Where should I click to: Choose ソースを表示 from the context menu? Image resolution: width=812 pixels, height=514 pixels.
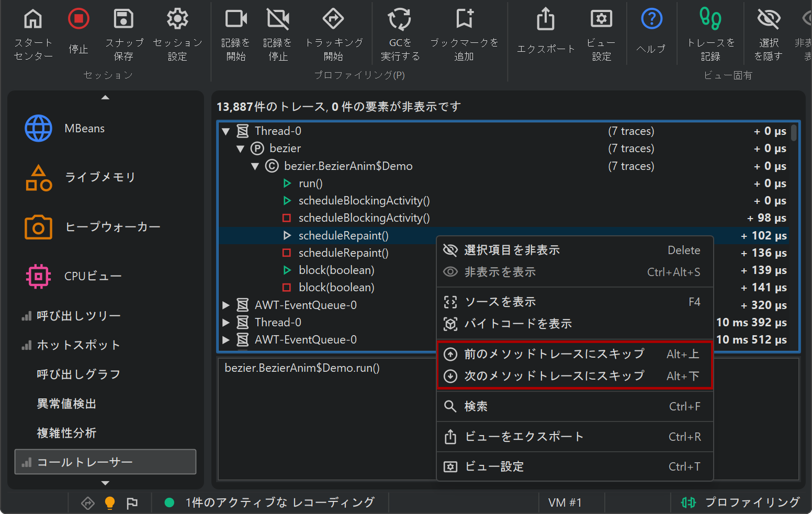pos(500,302)
